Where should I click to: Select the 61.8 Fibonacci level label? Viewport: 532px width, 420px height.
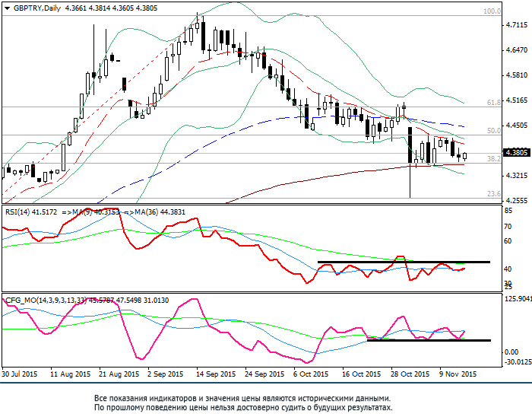[x=494, y=102]
